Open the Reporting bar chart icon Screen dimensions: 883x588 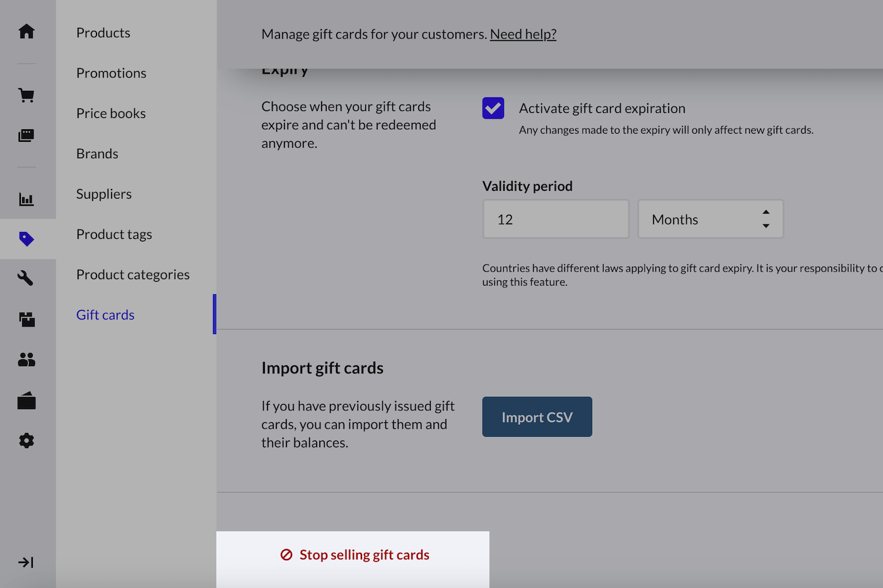26,200
